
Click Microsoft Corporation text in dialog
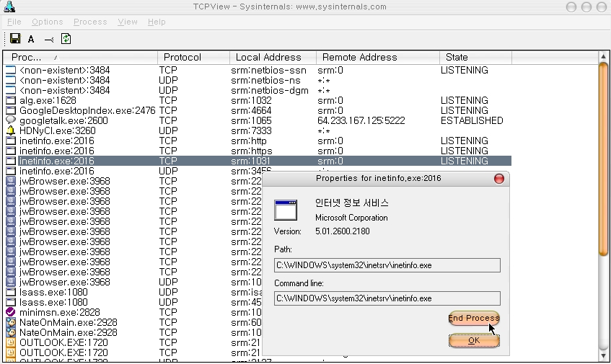point(351,218)
